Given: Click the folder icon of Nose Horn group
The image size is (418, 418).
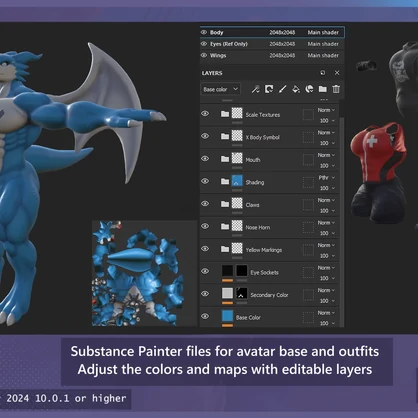Looking at the screenshot, I should [x=225, y=227].
